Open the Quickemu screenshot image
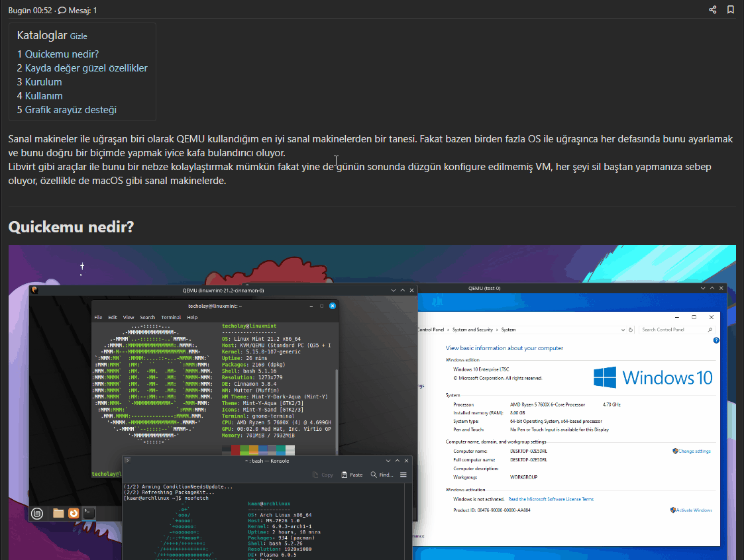The width and height of the screenshot is (744, 560). tap(372, 402)
